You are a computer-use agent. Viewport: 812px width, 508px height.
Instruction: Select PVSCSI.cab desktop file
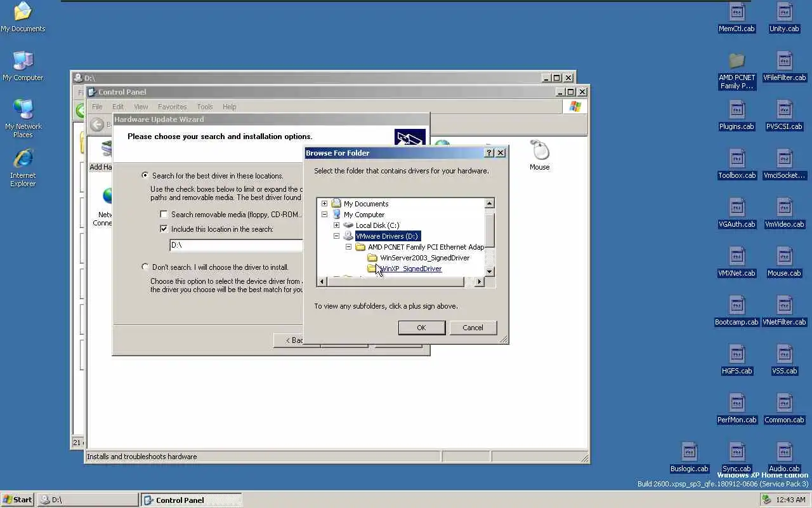pos(784,115)
